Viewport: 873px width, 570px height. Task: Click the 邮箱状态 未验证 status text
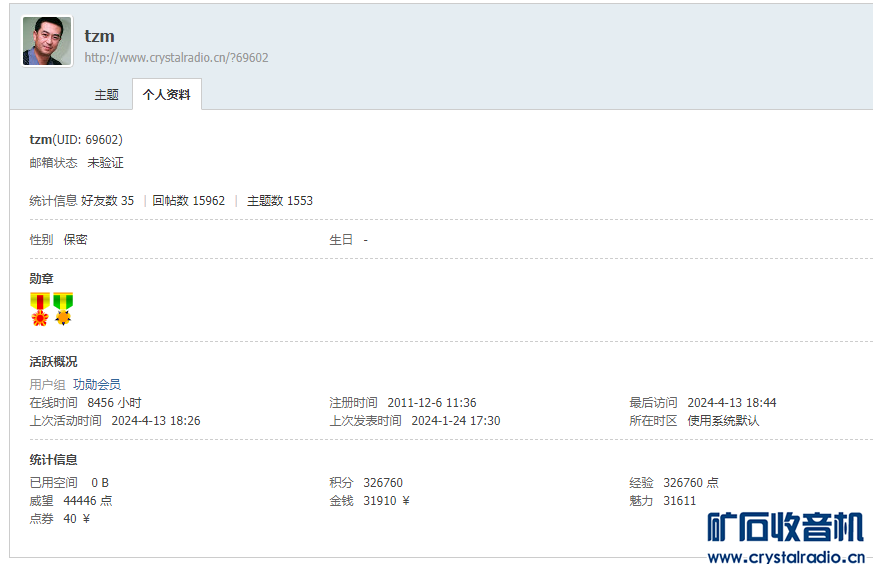point(105,163)
